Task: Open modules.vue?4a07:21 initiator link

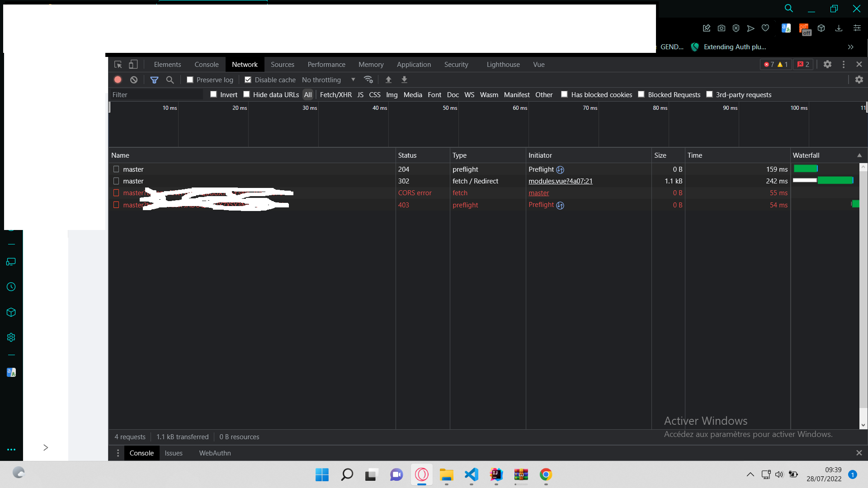Action: 561,181
